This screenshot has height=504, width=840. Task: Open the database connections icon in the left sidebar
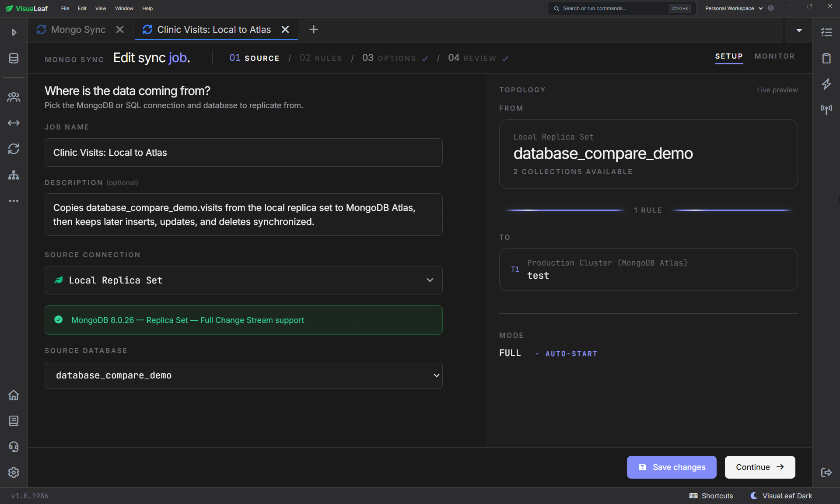point(14,58)
